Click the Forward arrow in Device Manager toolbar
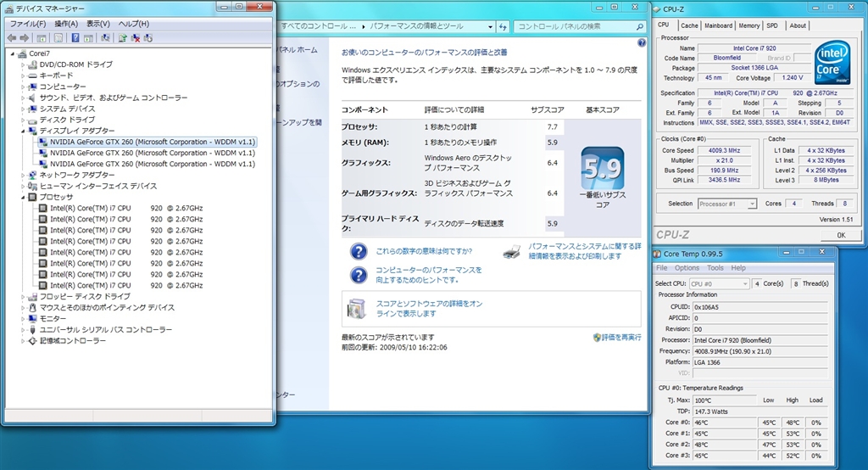868x470 pixels. pos(25,37)
